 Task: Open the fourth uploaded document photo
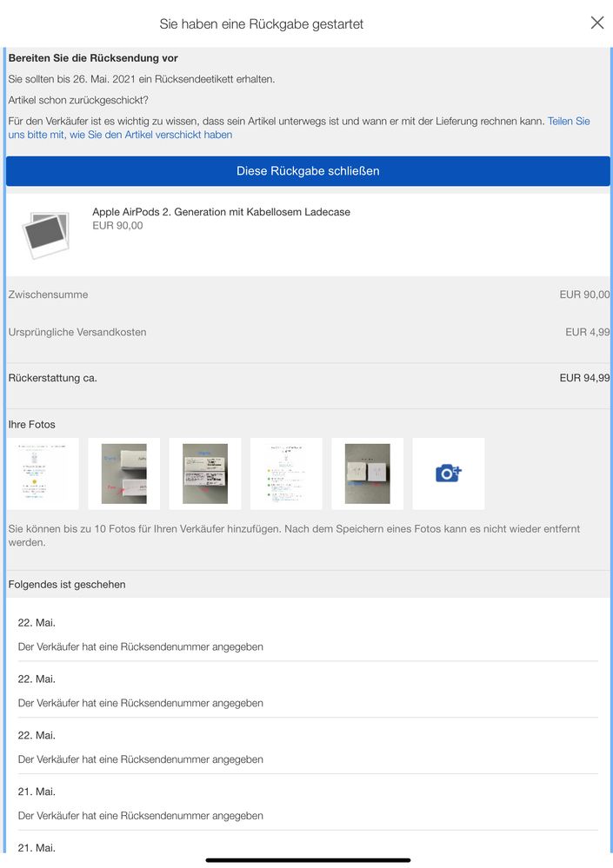tap(286, 474)
